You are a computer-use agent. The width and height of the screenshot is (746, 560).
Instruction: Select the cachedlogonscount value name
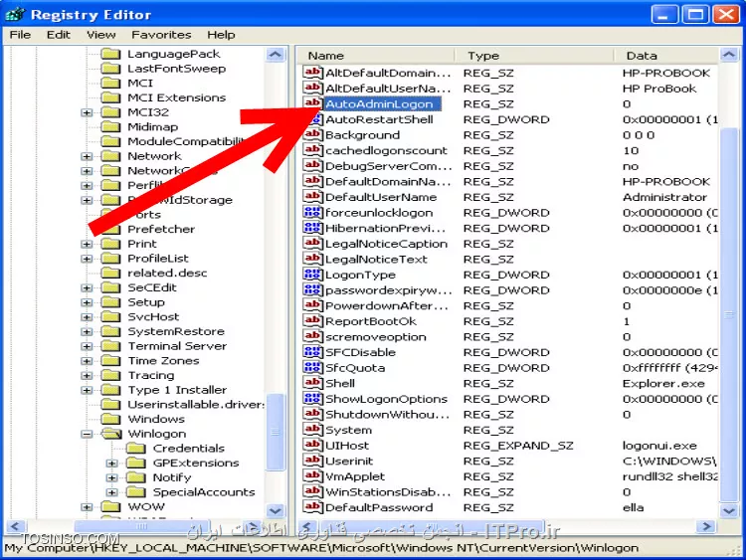pyautogui.click(x=386, y=150)
